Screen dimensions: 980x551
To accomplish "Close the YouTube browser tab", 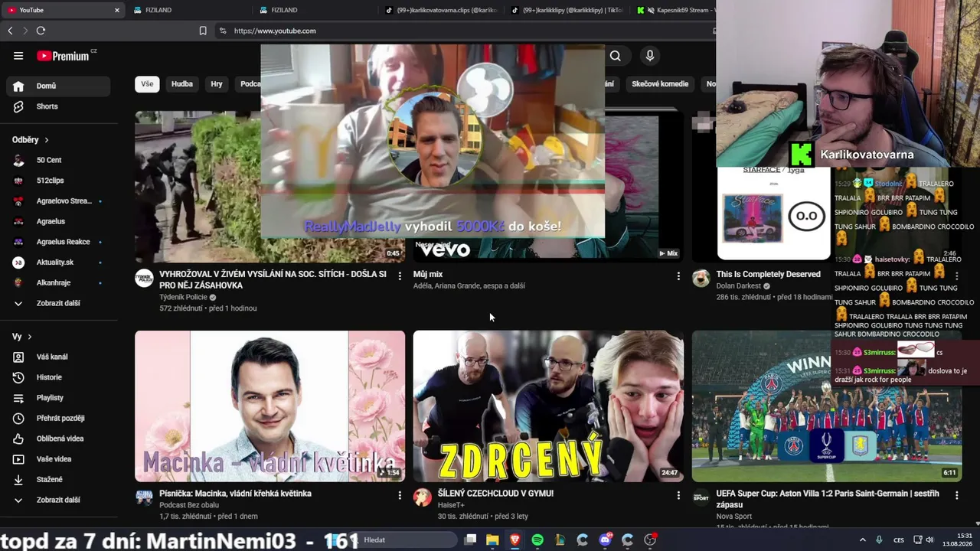I will [117, 10].
